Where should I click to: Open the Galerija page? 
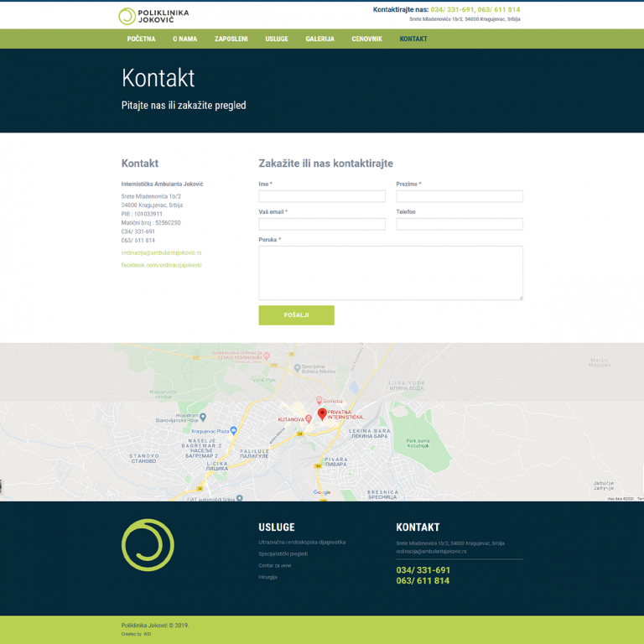[319, 39]
